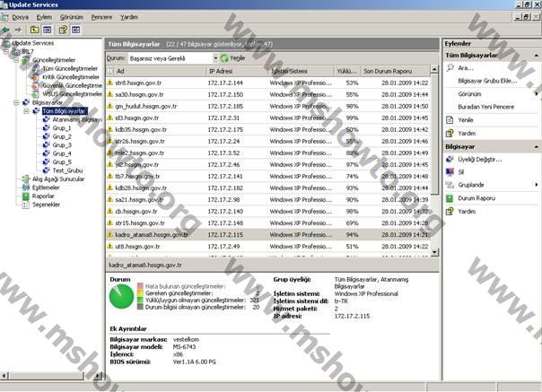
Task: Click the computer list scroll up arrow
Action: 435,69
